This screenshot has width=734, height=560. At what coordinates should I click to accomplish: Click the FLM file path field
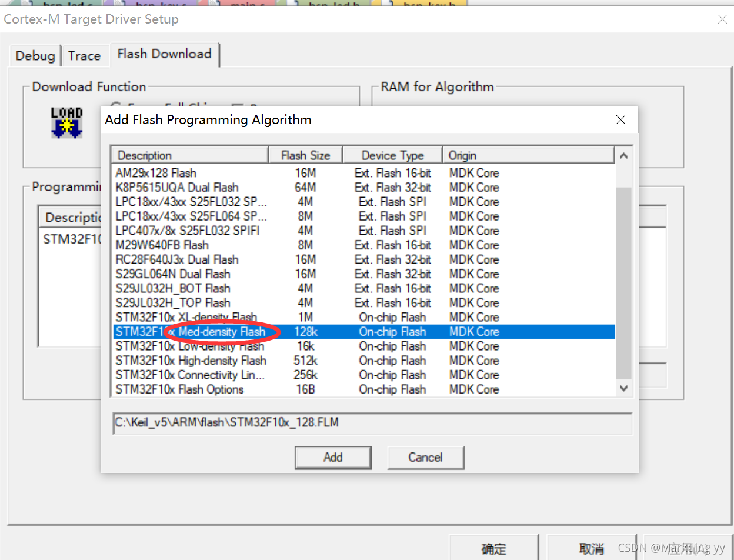pyautogui.click(x=372, y=423)
